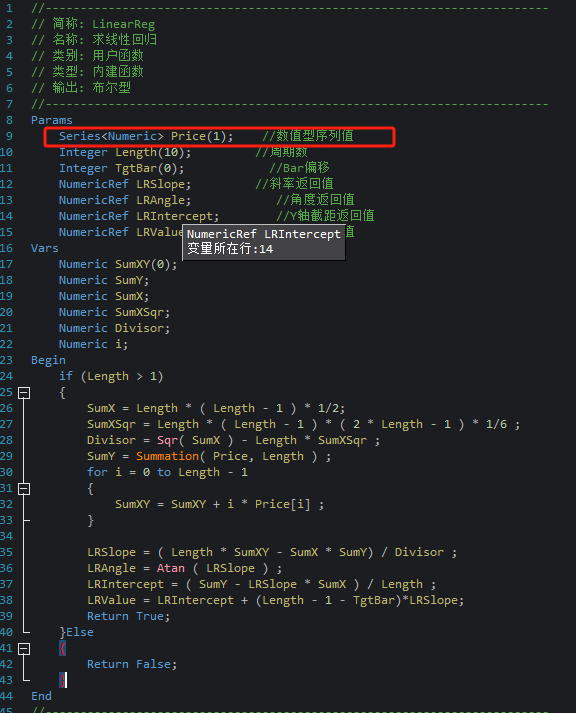Viewport: 576px width, 713px height.
Task: Click 'Integer TgtBar(0);' parameter line
Action: tap(121, 168)
